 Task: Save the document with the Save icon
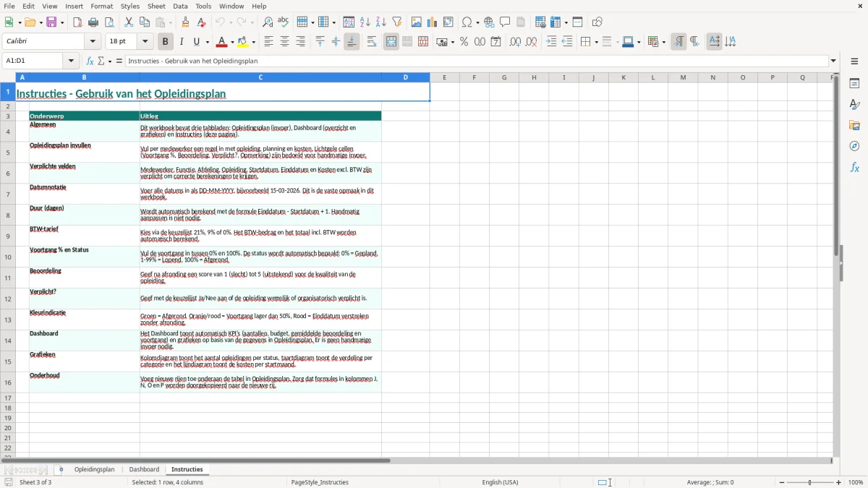tap(51, 22)
